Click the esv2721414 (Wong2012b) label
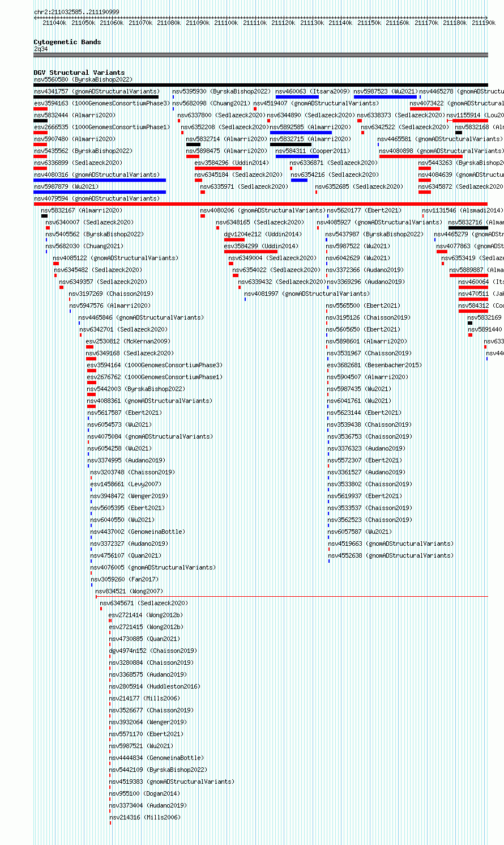504x845 pixels. click(x=146, y=615)
